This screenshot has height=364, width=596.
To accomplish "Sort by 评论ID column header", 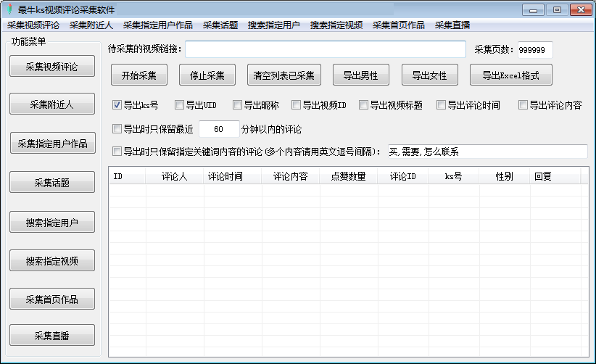I will pyautogui.click(x=403, y=176).
